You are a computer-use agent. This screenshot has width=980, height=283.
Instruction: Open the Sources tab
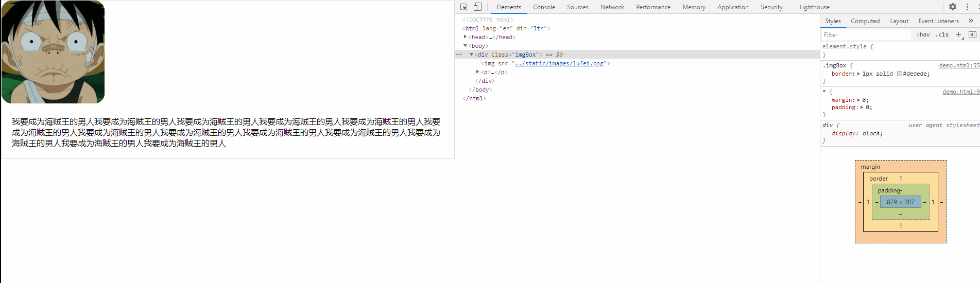[577, 7]
